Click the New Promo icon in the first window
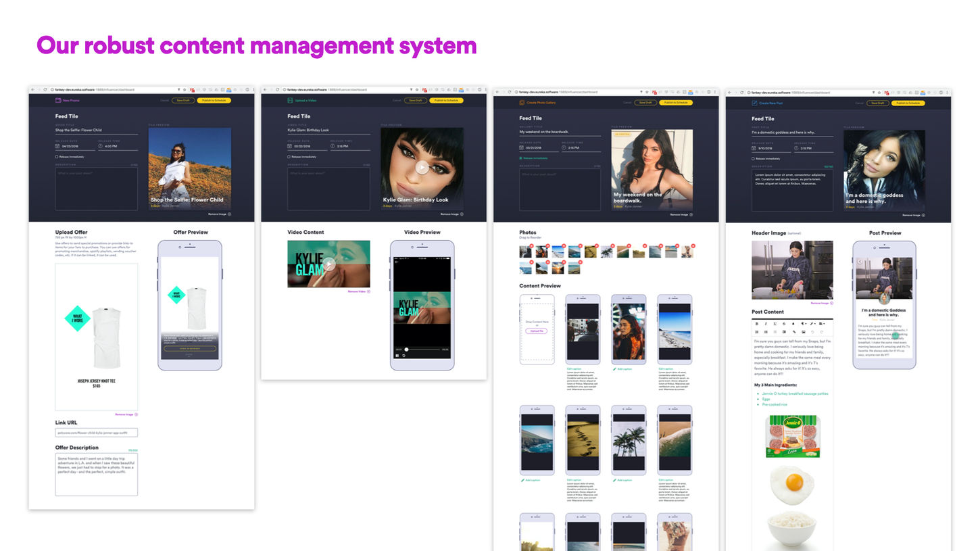Viewport: 980px width, 551px height. click(x=58, y=100)
